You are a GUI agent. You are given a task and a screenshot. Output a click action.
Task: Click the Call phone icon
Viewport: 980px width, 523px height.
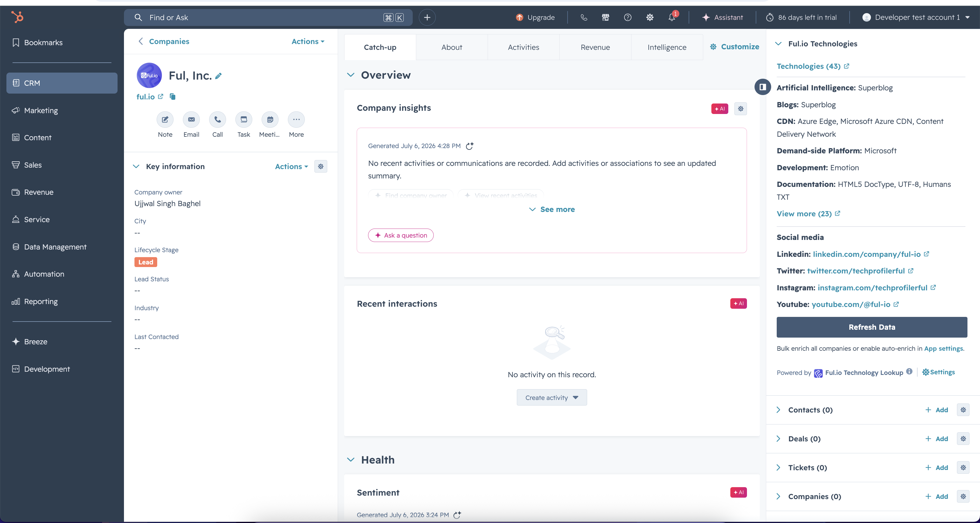(217, 120)
